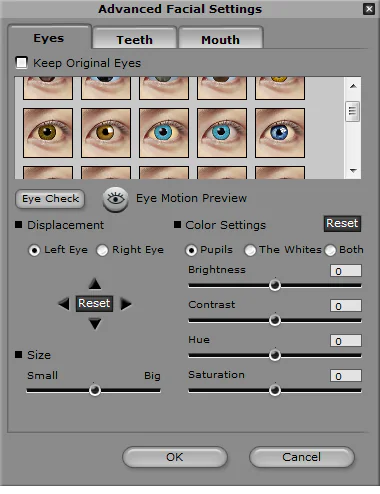
Task: Click the Saturation value field
Action: pos(346,376)
